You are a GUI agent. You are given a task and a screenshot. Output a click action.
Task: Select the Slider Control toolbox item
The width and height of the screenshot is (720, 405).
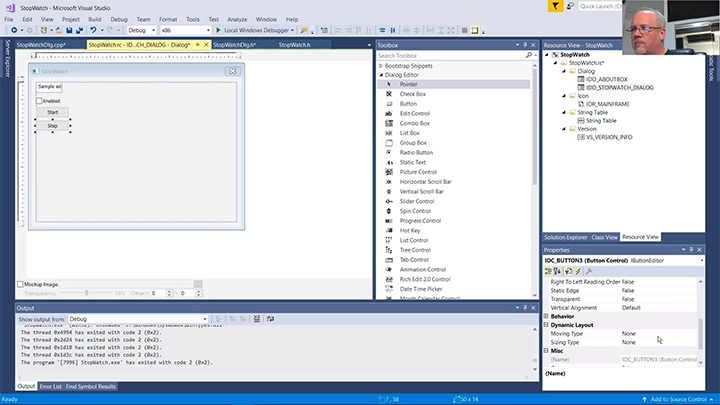click(417, 201)
